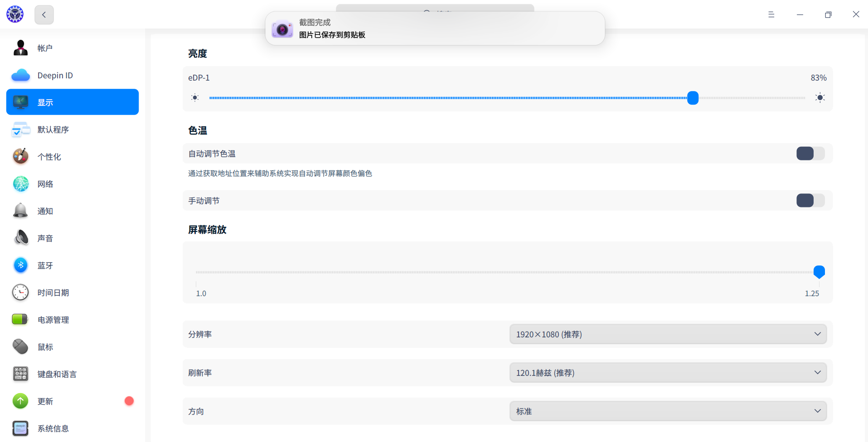868x442 pixels.
Task: Click the 通知 bell icon
Action: coord(20,211)
